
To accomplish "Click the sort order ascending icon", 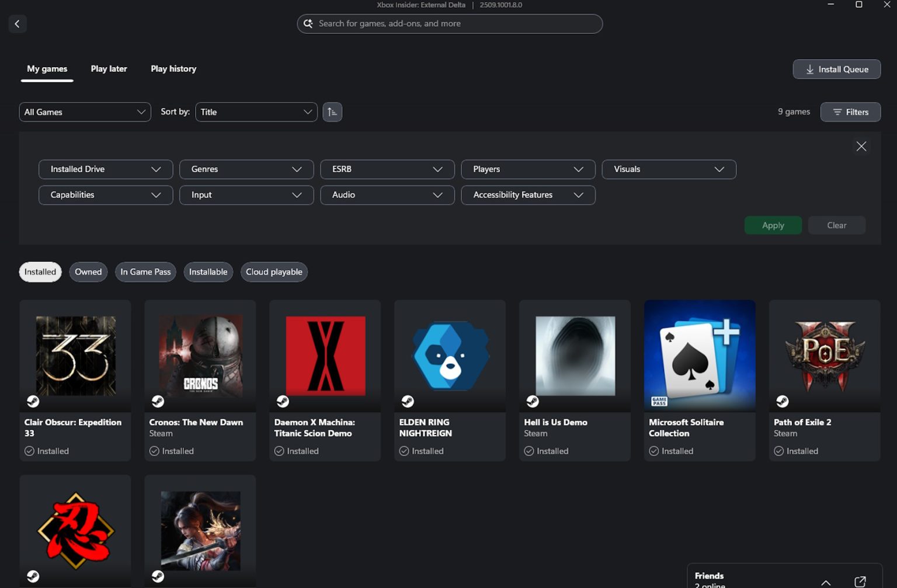I will pyautogui.click(x=332, y=112).
